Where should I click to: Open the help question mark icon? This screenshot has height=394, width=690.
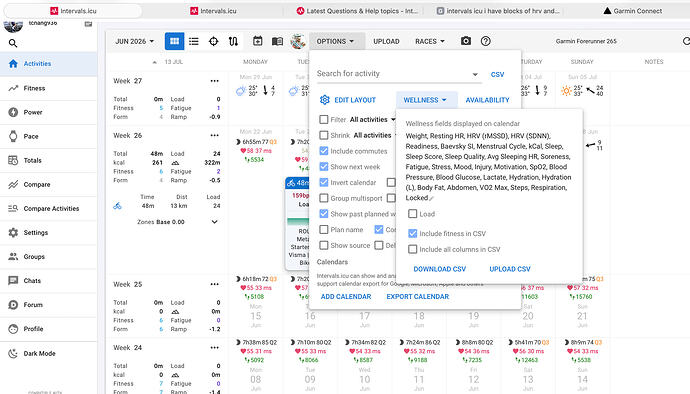(485, 41)
